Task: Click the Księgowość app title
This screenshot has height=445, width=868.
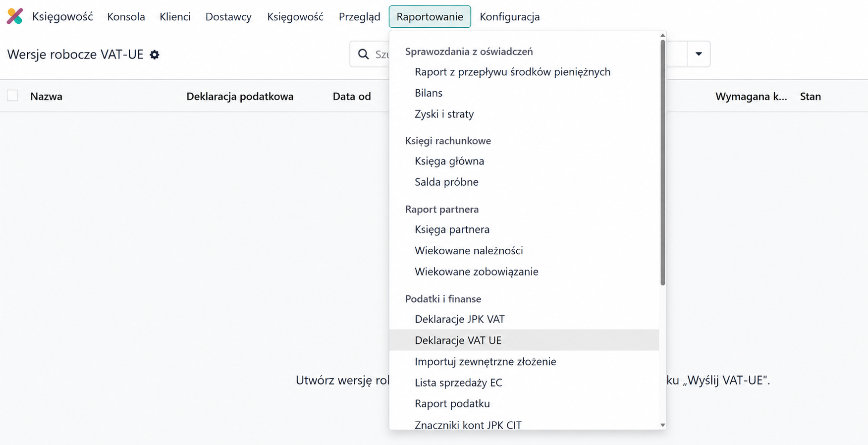Action: 62,16
